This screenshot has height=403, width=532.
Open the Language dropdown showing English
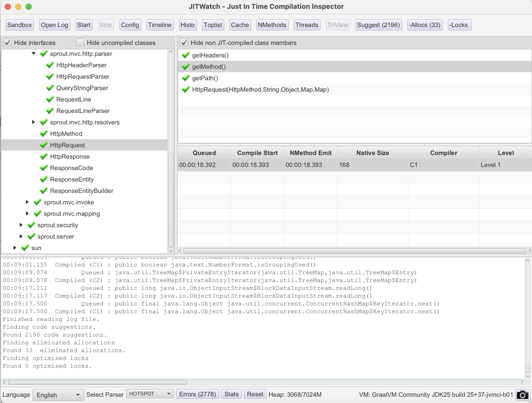tap(58, 395)
